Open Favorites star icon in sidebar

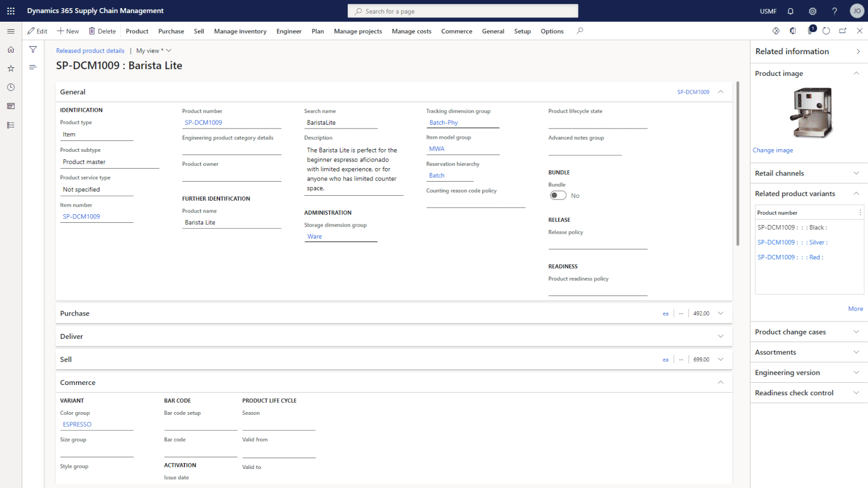pos(11,68)
